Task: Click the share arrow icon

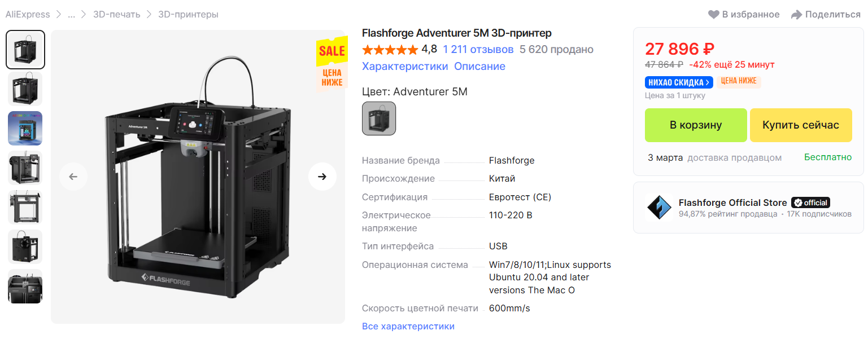Action: tap(796, 15)
